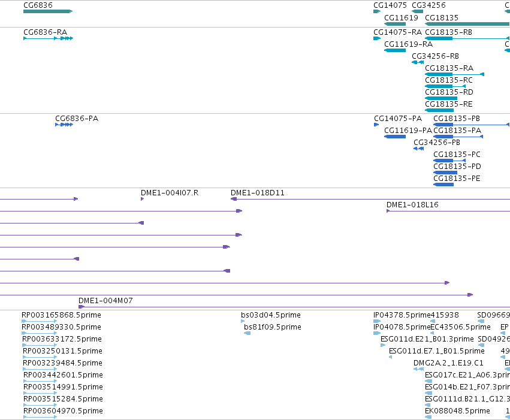Click the RP003165868.5prime EST label
510x420 pixels.
coord(61,315)
